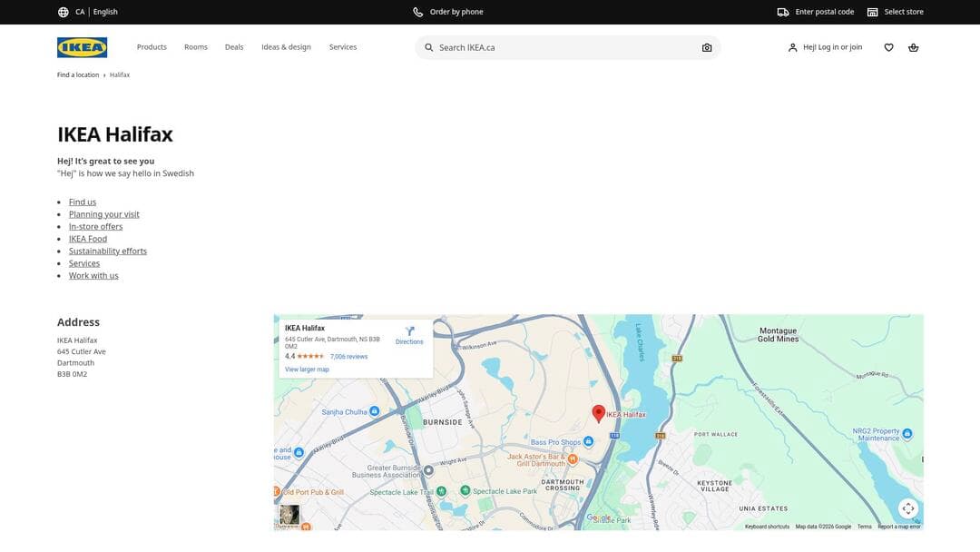Screen dimensions: 980x552
Task: Open the shopping cart icon
Action: [912, 46]
